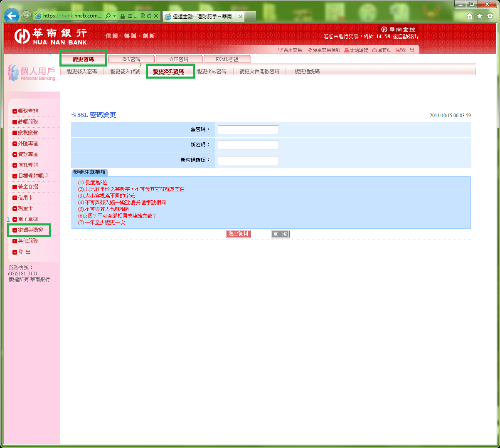Open 電子票據 in the sidebar
500x448 pixels.
click(28, 219)
